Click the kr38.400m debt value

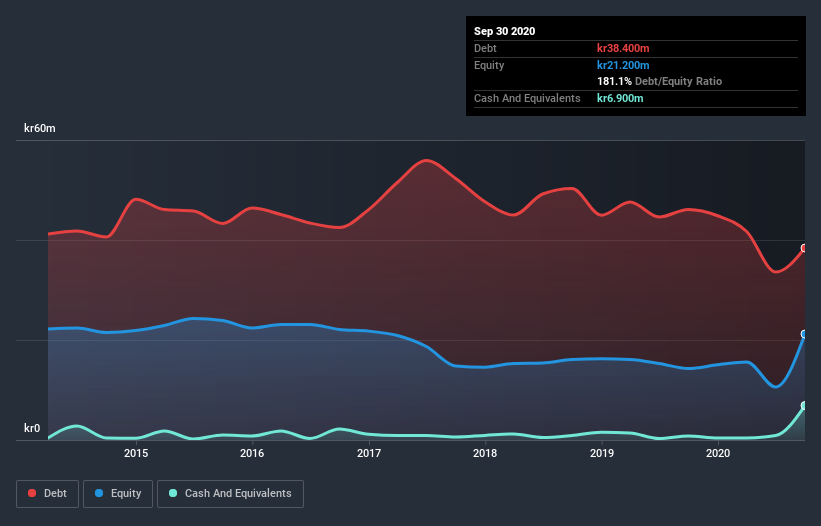(623, 48)
